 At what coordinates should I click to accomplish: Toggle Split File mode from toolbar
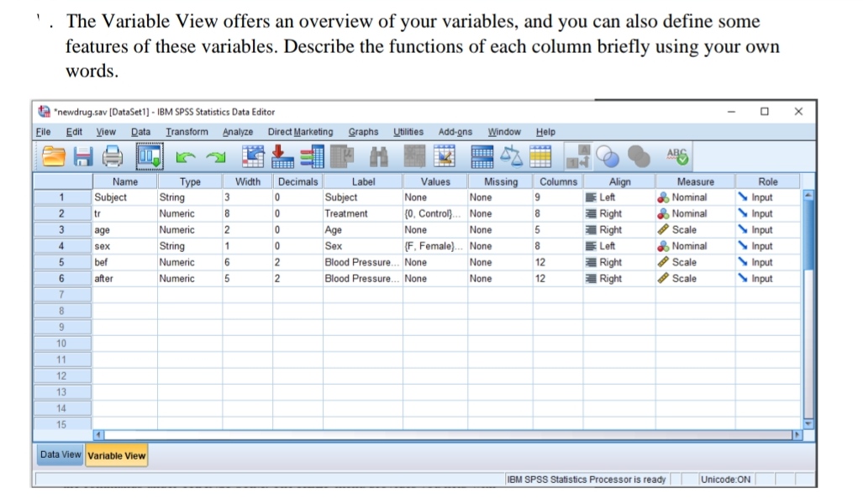pyautogui.click(x=481, y=156)
